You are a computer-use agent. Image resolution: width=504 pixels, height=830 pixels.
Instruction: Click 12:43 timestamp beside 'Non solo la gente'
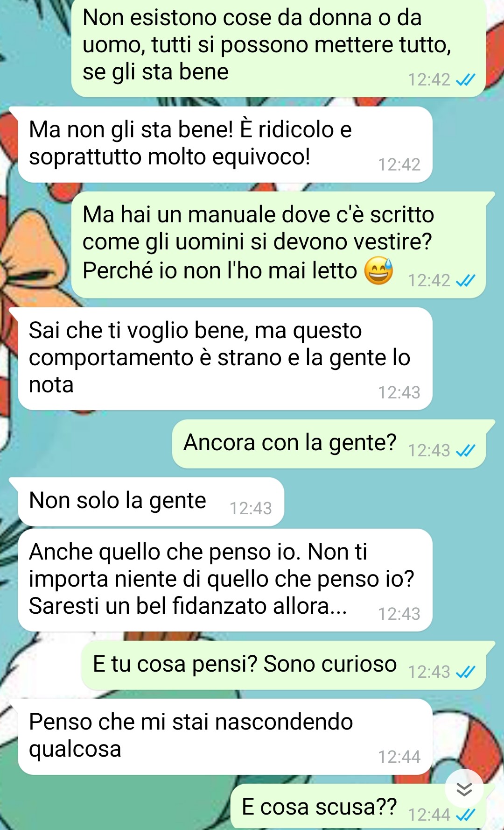[x=251, y=508]
